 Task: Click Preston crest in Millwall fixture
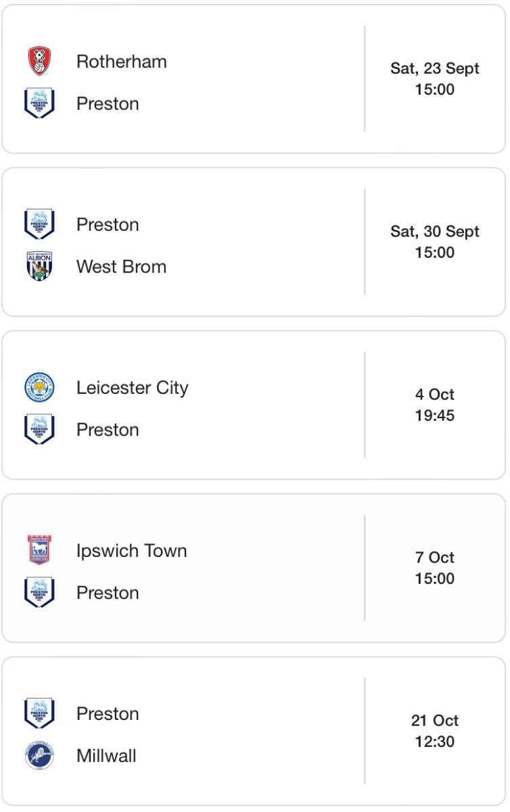tap(39, 714)
